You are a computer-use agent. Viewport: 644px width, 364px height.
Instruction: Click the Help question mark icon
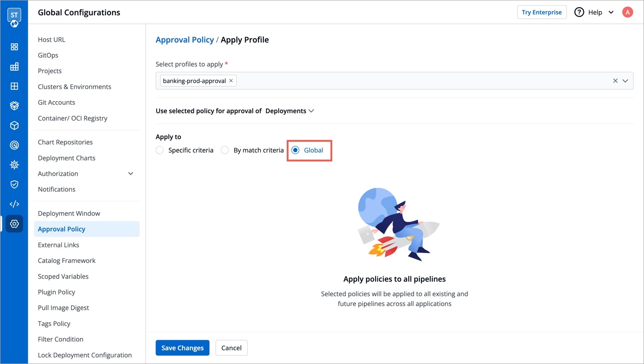click(x=579, y=13)
